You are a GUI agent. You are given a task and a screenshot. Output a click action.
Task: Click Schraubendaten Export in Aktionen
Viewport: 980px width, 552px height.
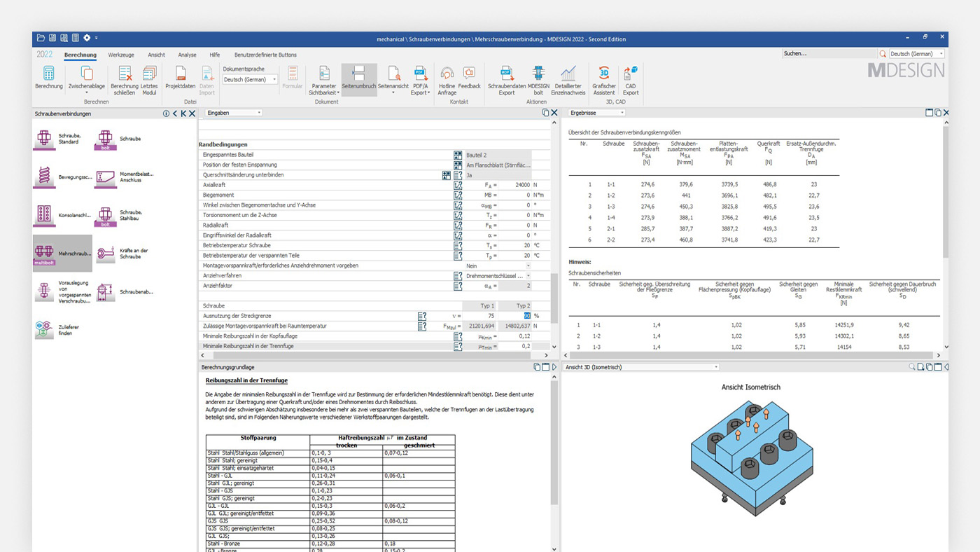(x=507, y=81)
